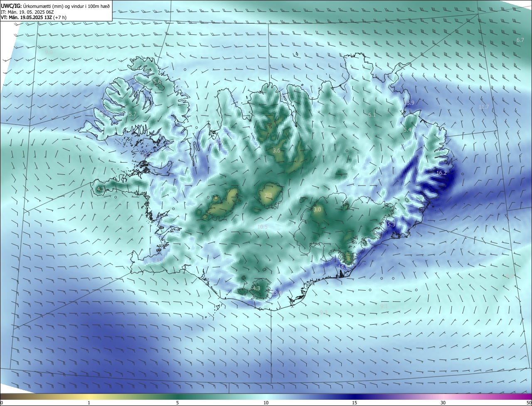This screenshot has width=532, height=406.
Task: Click the 0 tick on the colour scale
Action: [x=2, y=403]
